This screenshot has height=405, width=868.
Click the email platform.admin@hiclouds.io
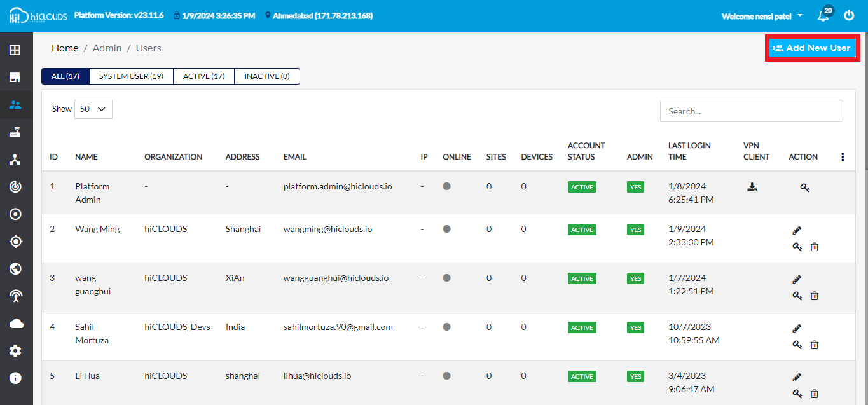[x=338, y=186]
